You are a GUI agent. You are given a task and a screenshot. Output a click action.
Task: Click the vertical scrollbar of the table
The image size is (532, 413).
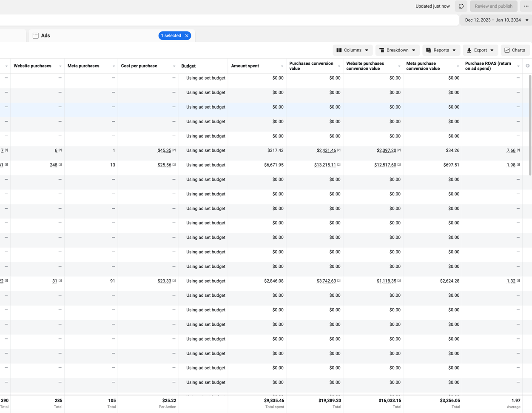point(530,126)
